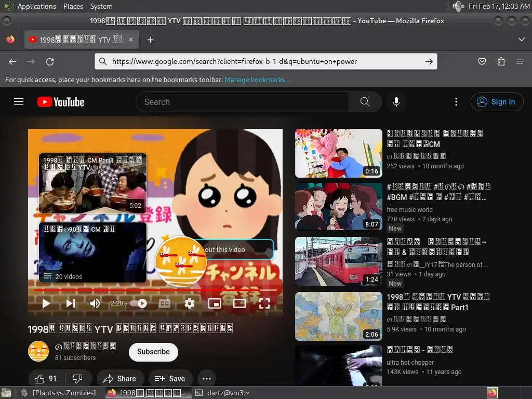This screenshot has height=399, width=532.
Task: Like the video with 91 likes
Action: (x=46, y=378)
